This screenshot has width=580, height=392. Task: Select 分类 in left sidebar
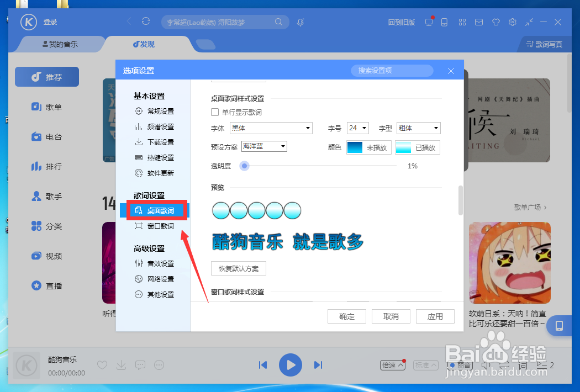pos(47,226)
